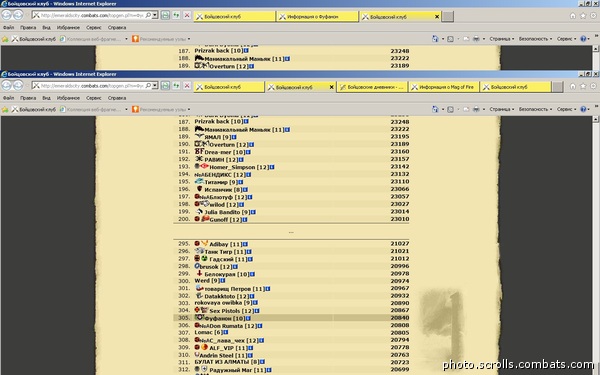Click player name Белокурая [10]
The height and width of the screenshot is (375, 600).
tap(227, 274)
